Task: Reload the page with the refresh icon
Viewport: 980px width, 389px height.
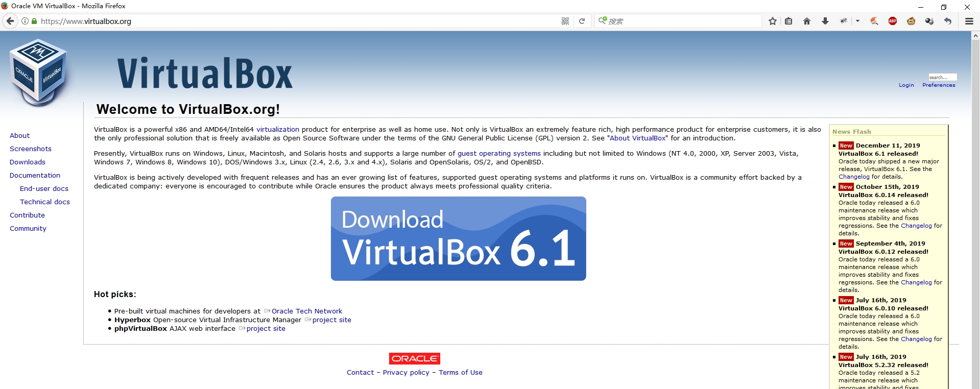Action: pyautogui.click(x=582, y=21)
